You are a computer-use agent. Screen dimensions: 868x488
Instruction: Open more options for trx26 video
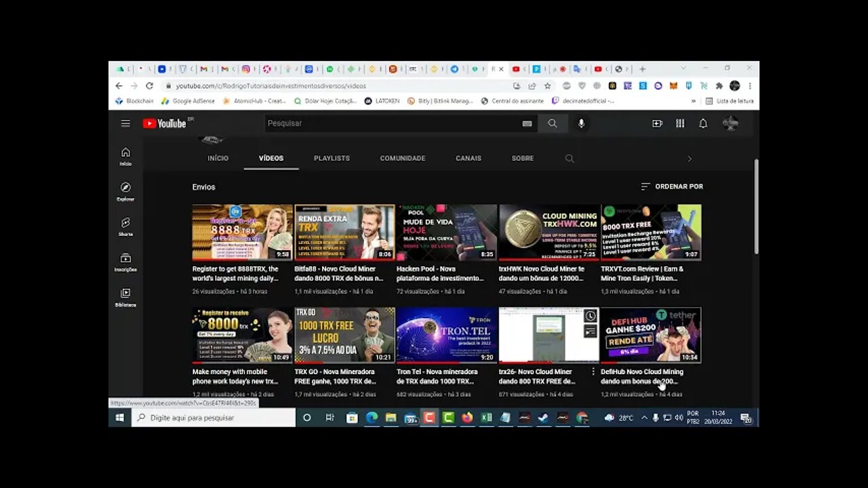(593, 371)
